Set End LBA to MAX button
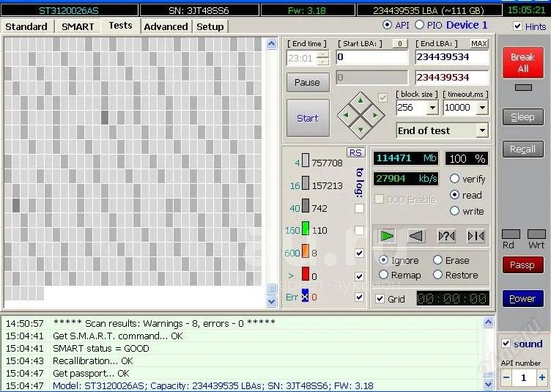 pos(479,43)
